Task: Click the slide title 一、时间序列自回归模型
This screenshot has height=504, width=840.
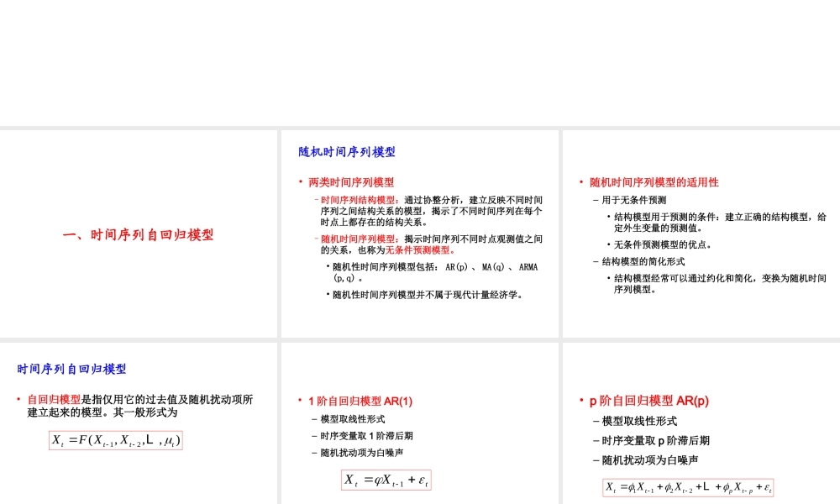Action: (137, 236)
